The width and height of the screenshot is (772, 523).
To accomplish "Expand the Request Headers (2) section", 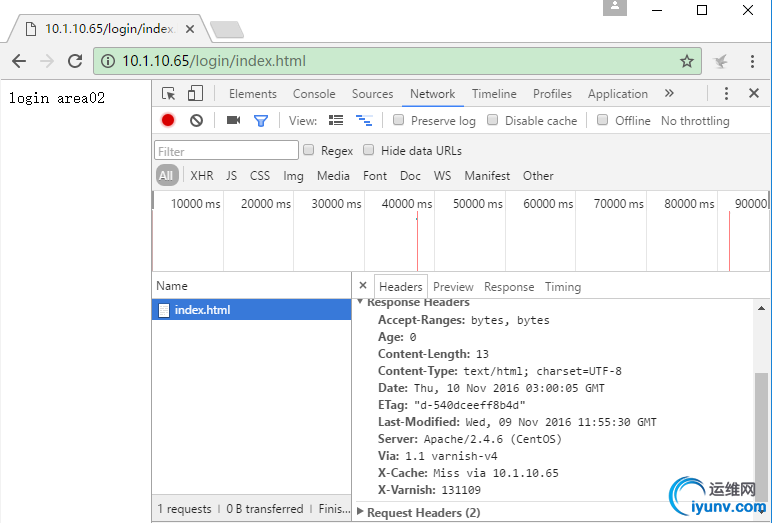I will [360, 512].
